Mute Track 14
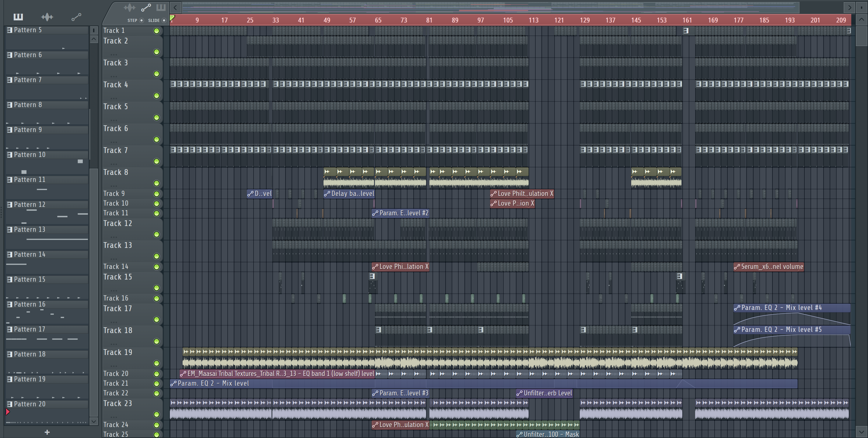868x438 pixels. coord(156,267)
